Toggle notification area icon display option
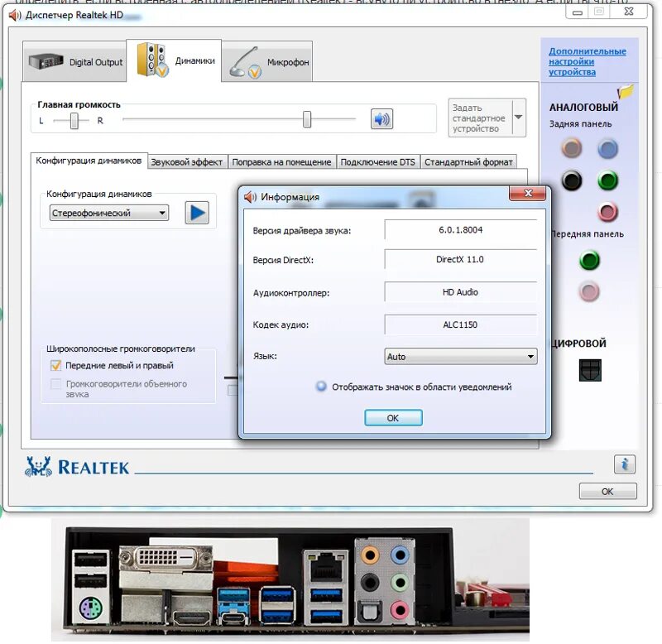 coord(321,387)
